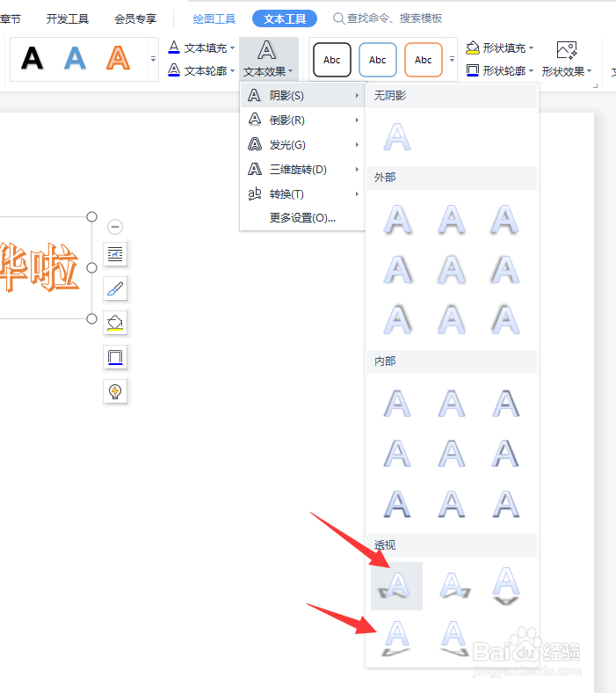Screen dimensions: 616x693
Task: Open the 转换(T) submenu
Action: [x=303, y=194]
